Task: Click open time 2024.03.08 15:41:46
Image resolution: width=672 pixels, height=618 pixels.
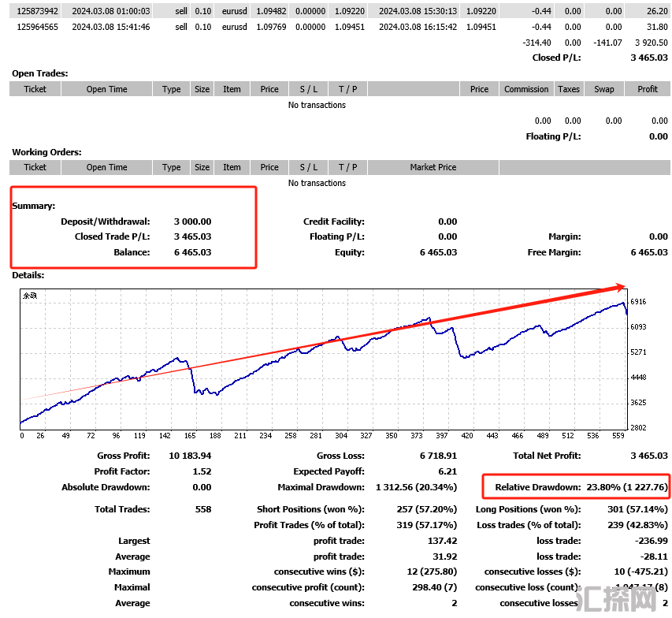Action: point(111,27)
